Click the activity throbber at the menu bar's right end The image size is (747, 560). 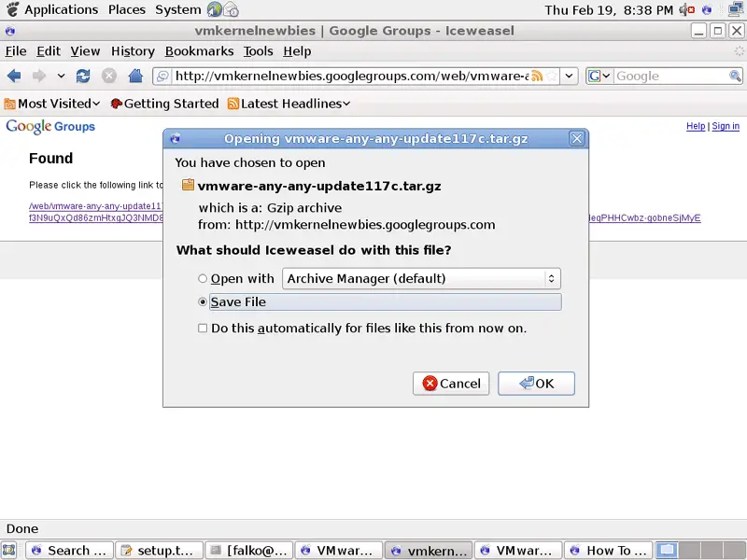point(739,51)
